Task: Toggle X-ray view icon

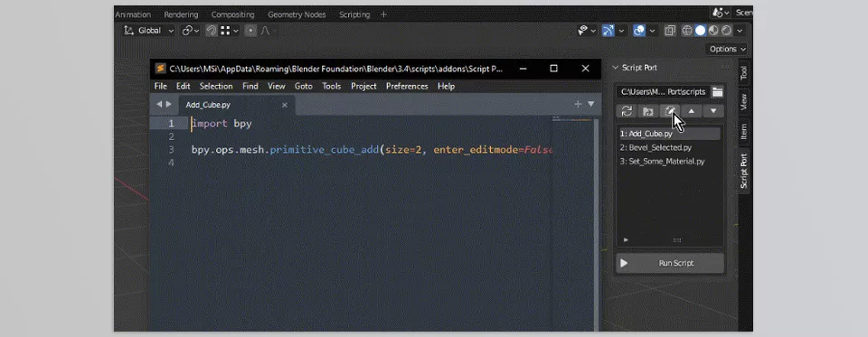Action: click(x=670, y=31)
